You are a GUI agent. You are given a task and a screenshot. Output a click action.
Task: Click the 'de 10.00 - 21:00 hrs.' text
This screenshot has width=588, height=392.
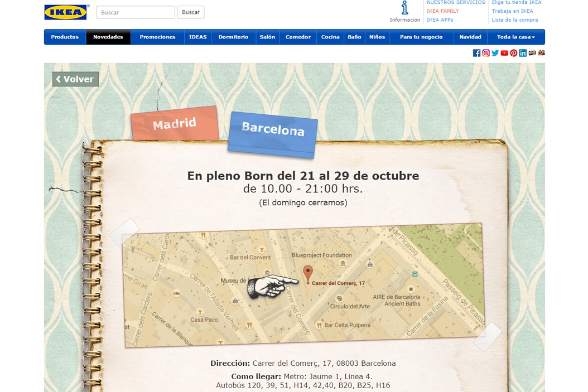point(303,188)
